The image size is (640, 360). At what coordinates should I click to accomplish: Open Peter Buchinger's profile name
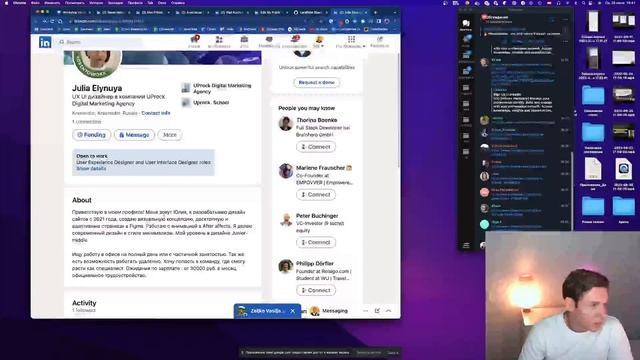[x=317, y=216]
